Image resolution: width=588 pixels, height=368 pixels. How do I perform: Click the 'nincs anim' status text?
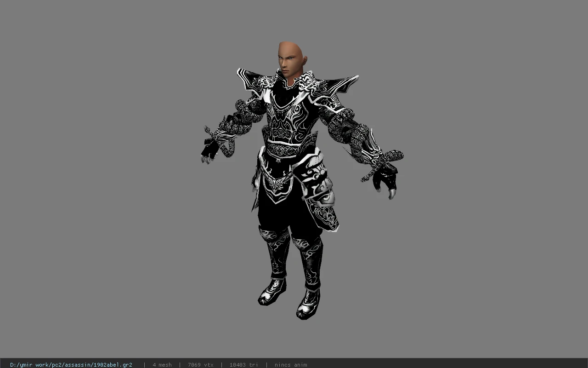(291, 365)
